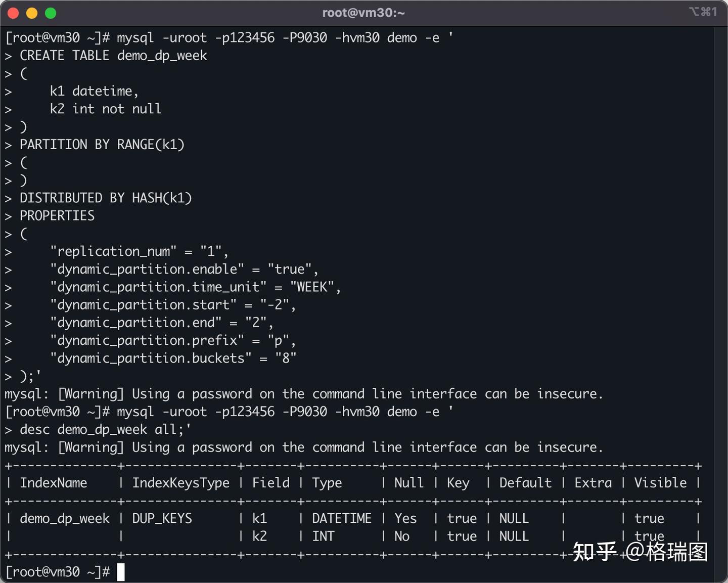The height and width of the screenshot is (583, 728).
Task: Click the CREATE TABLE demo_dp_week line
Action: pos(113,56)
